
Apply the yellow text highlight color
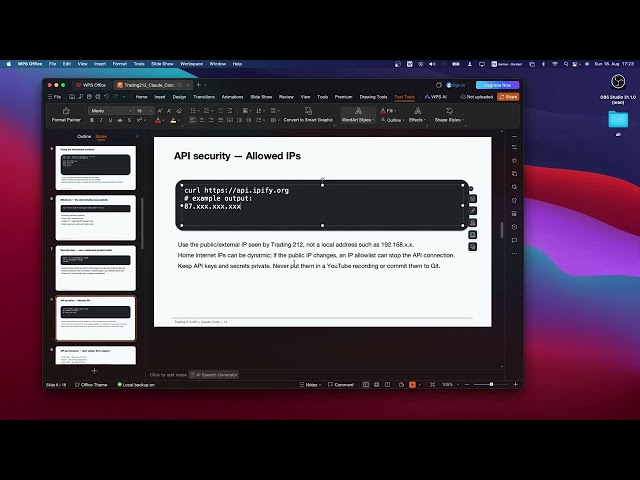173,120
